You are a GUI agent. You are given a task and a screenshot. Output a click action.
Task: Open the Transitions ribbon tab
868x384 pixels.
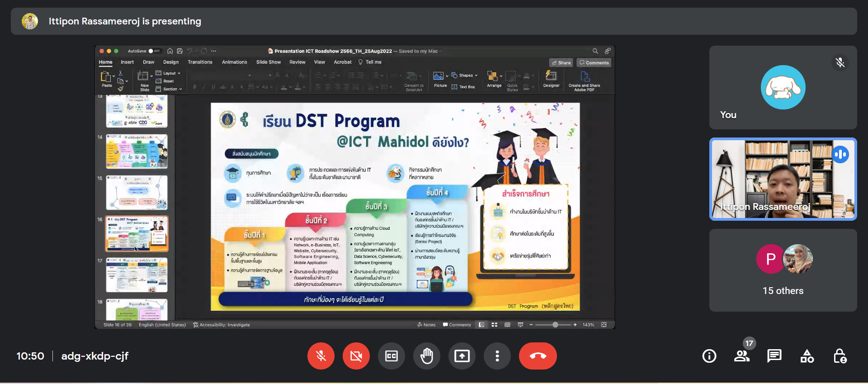(x=200, y=62)
